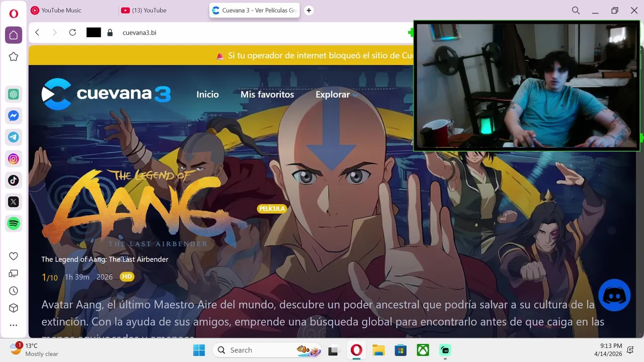Open Telegram in the Opera sidebar
This screenshot has width=644, height=362.
point(14,137)
